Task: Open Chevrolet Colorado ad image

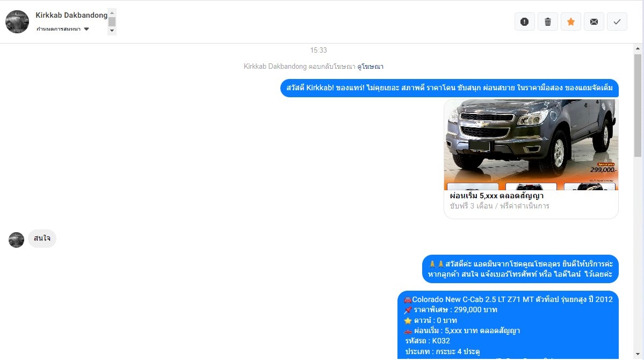Action: pos(531,145)
